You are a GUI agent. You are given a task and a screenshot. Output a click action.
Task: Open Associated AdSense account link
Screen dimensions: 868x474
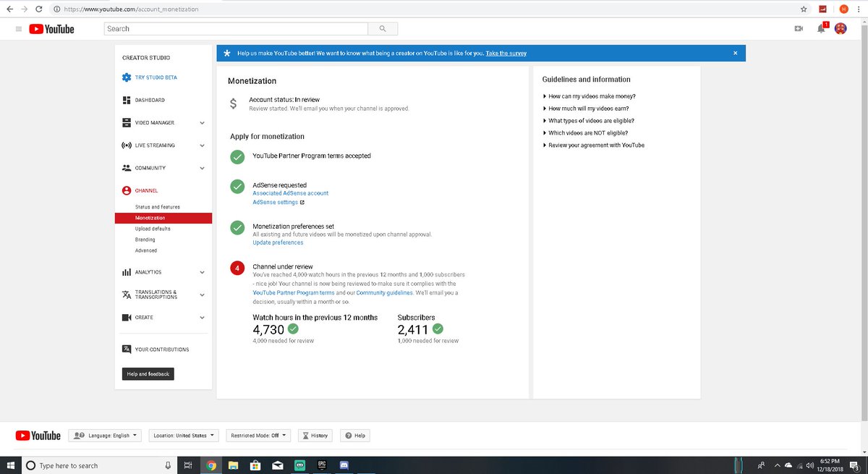point(290,193)
